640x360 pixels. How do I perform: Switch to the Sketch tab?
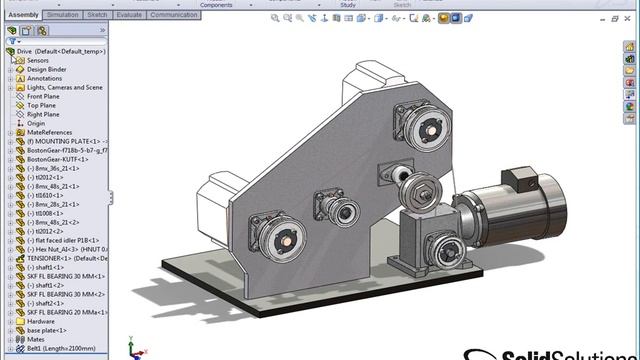tap(97, 15)
